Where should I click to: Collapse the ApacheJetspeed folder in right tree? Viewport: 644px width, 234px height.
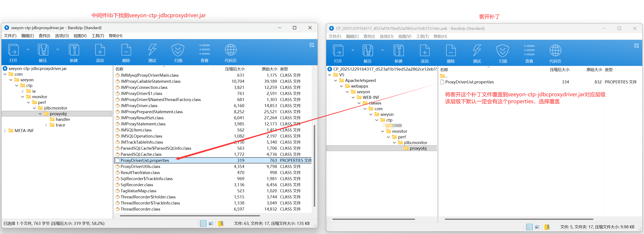coord(335,81)
